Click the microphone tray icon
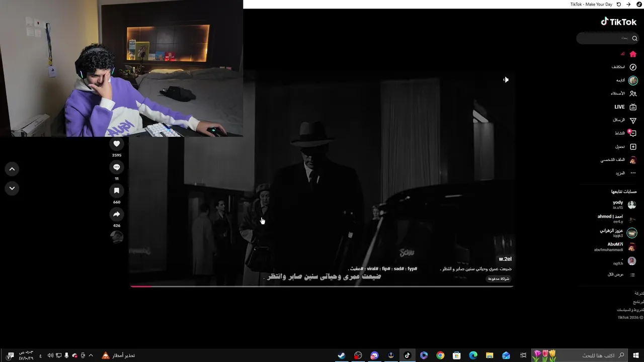 (66, 355)
